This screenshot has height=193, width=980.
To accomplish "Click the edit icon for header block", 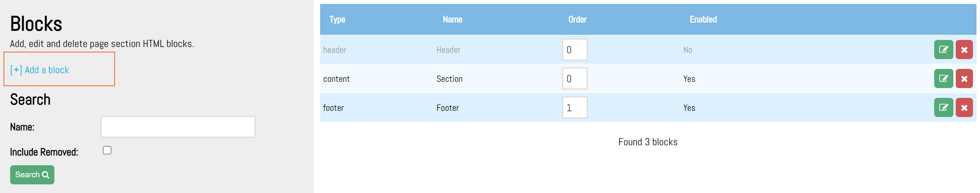I will tap(943, 50).
